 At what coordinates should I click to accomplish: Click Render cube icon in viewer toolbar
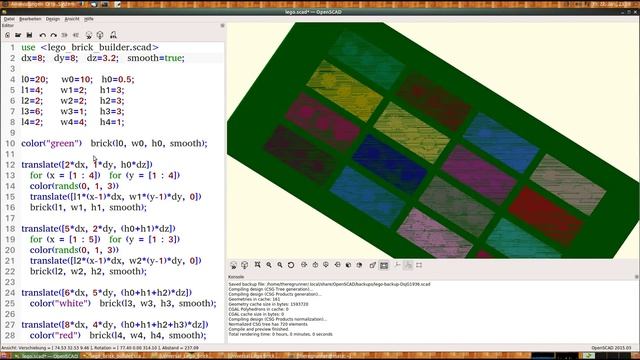(x=244, y=265)
